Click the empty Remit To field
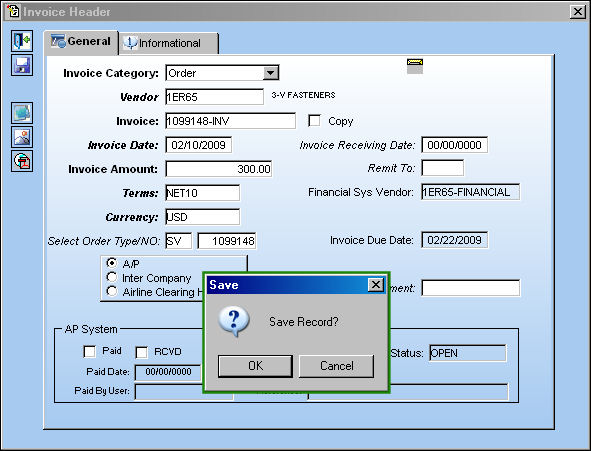 (x=442, y=168)
